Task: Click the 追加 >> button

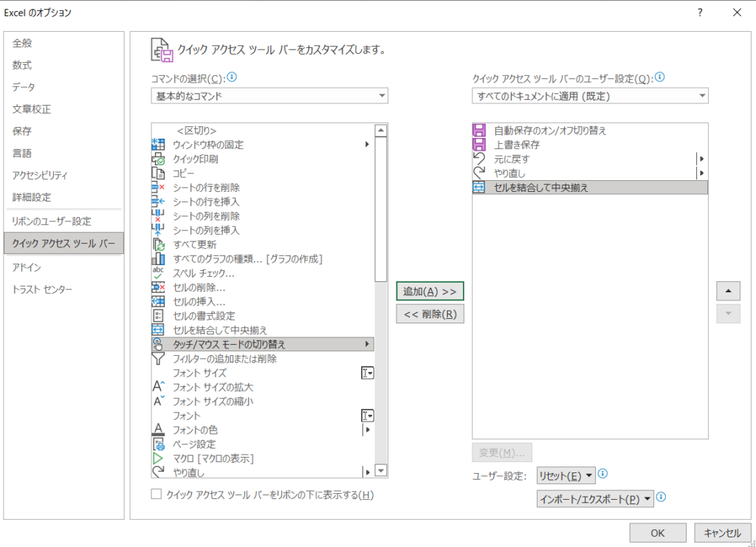Action: click(x=430, y=292)
